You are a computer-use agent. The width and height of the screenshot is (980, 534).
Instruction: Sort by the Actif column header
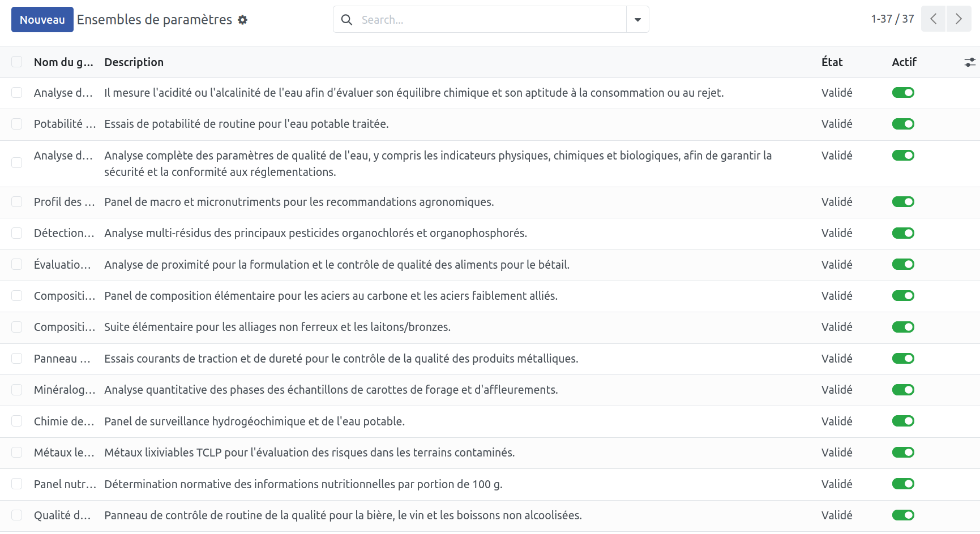click(x=904, y=62)
